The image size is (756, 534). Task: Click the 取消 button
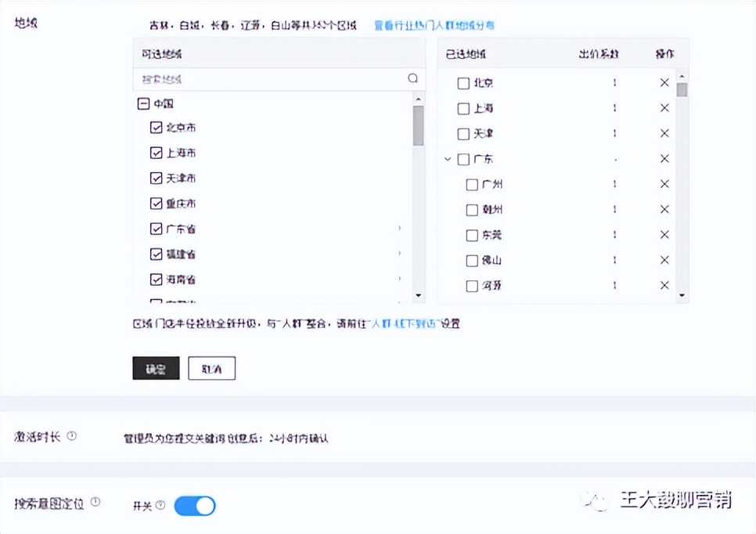(x=211, y=367)
